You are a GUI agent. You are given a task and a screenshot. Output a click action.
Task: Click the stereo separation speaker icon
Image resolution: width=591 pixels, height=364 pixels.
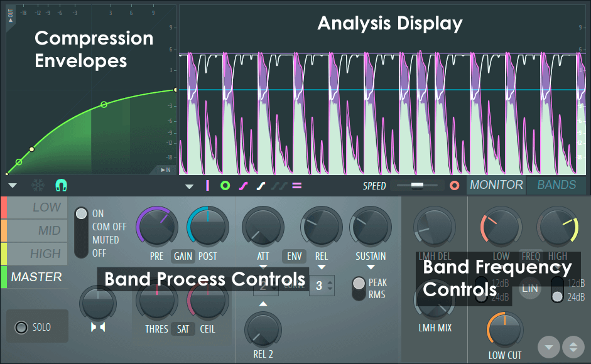(x=98, y=327)
